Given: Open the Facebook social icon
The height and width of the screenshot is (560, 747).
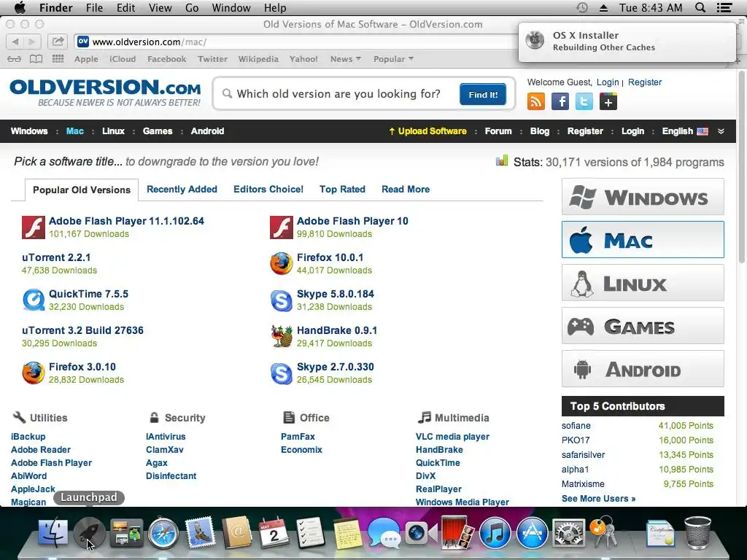Looking at the screenshot, I should [x=560, y=101].
